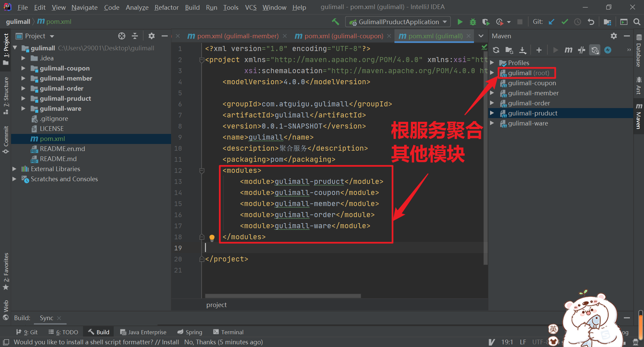Open 6: TODO tool window
The image size is (644, 347).
63,332
